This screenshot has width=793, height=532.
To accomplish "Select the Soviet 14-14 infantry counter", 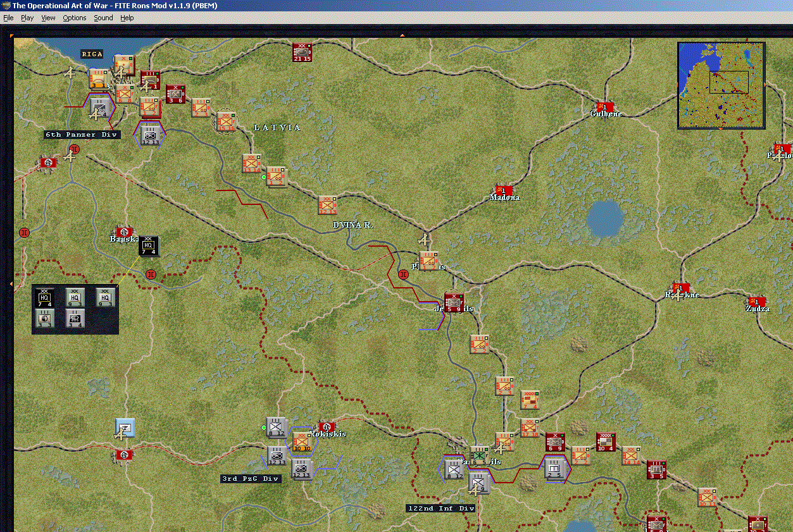I will pos(631,455).
